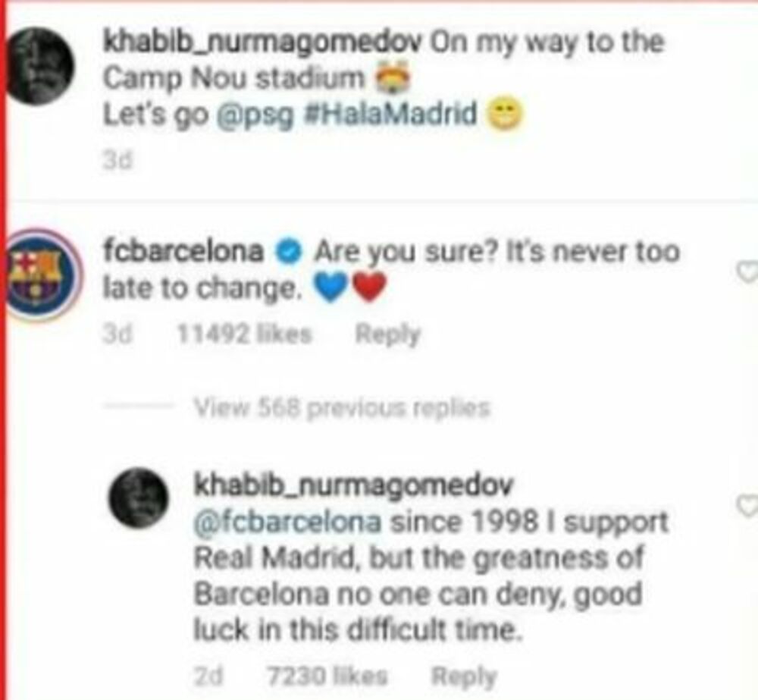Screen dimensions: 758x700
Task: Open the @psg mention link
Action: pos(255,115)
